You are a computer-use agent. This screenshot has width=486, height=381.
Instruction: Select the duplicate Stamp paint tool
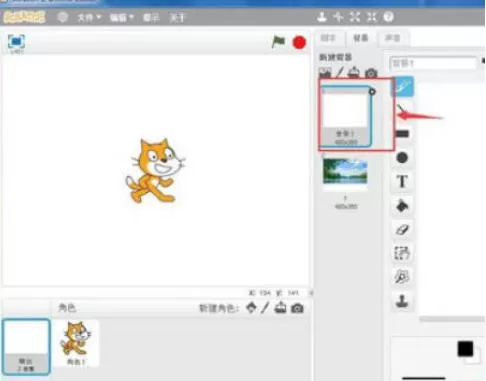click(402, 301)
